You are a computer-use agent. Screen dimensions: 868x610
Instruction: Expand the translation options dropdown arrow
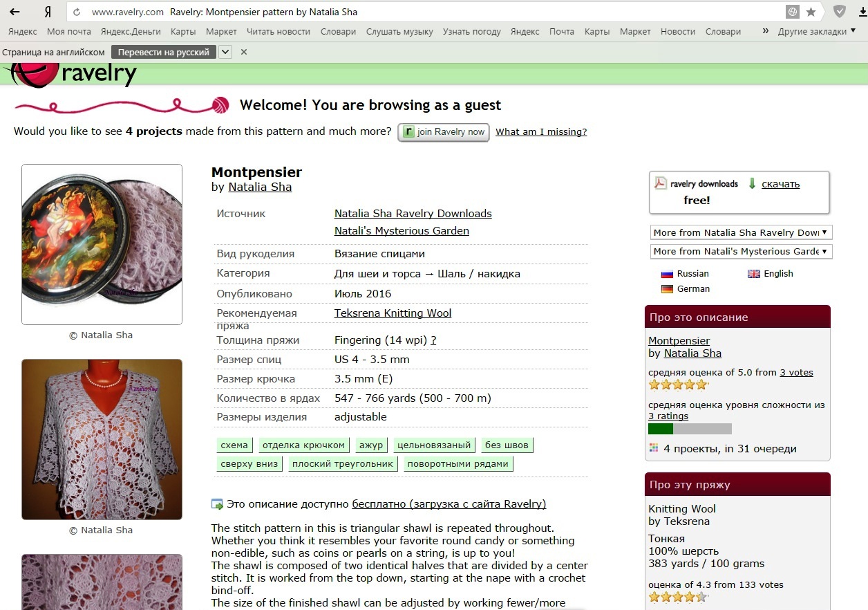225,52
